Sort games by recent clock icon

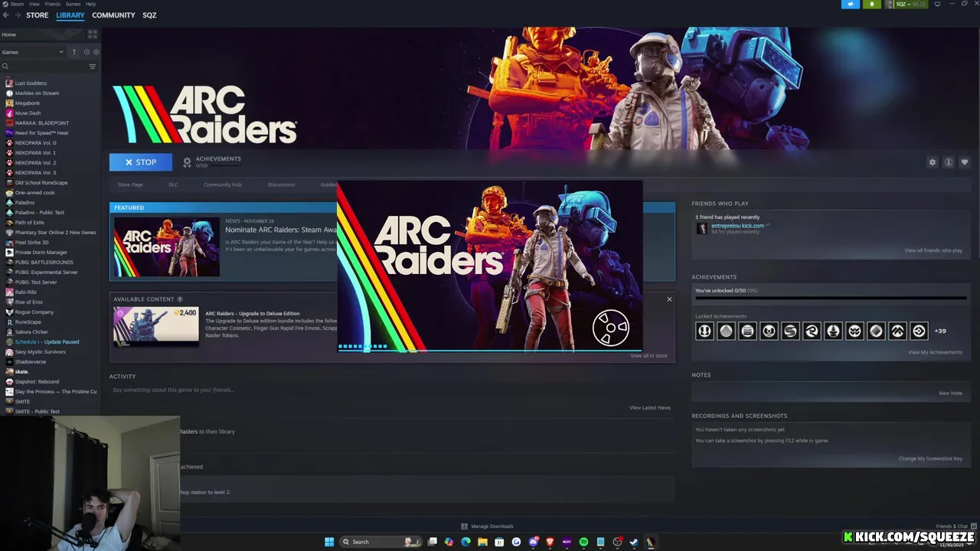coord(87,52)
